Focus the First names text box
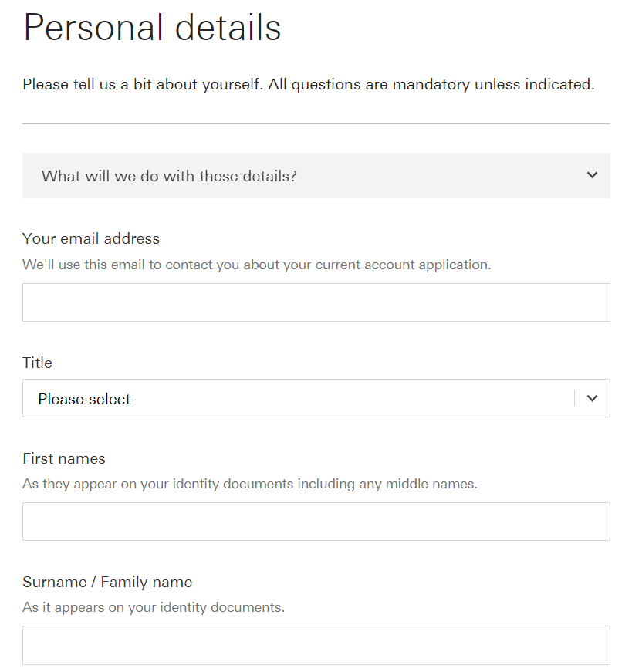The height and width of the screenshot is (672, 632). (x=316, y=522)
